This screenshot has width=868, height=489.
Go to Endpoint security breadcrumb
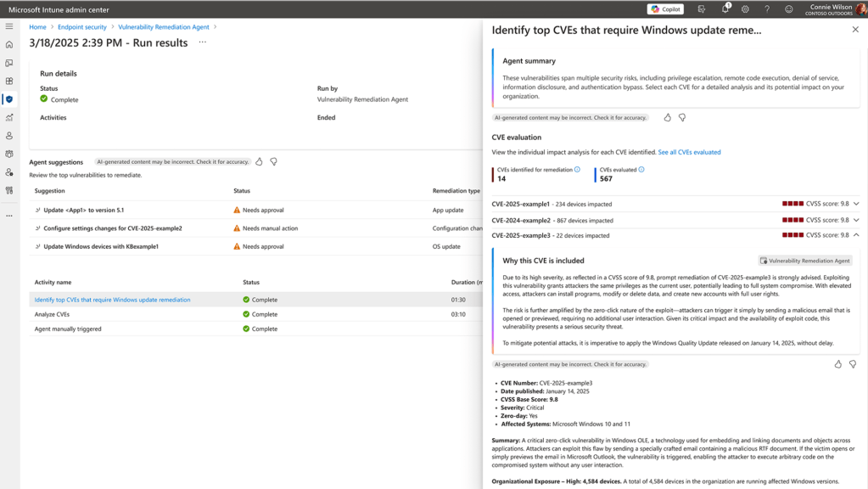(x=82, y=27)
